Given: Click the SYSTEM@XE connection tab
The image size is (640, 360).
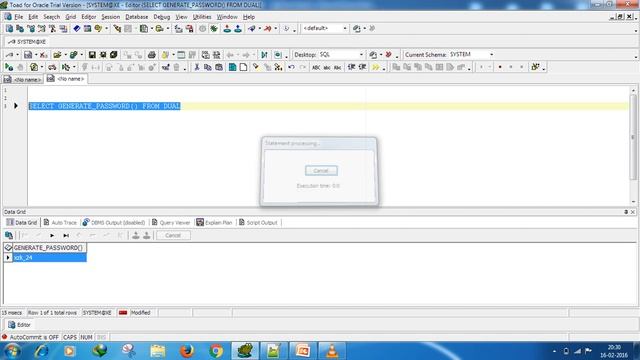Looking at the screenshot, I should pos(27,42).
